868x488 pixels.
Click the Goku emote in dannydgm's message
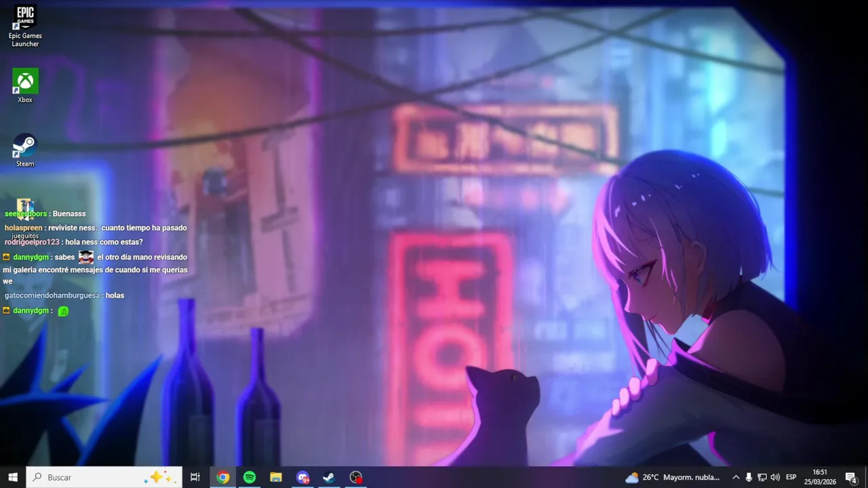point(86,257)
